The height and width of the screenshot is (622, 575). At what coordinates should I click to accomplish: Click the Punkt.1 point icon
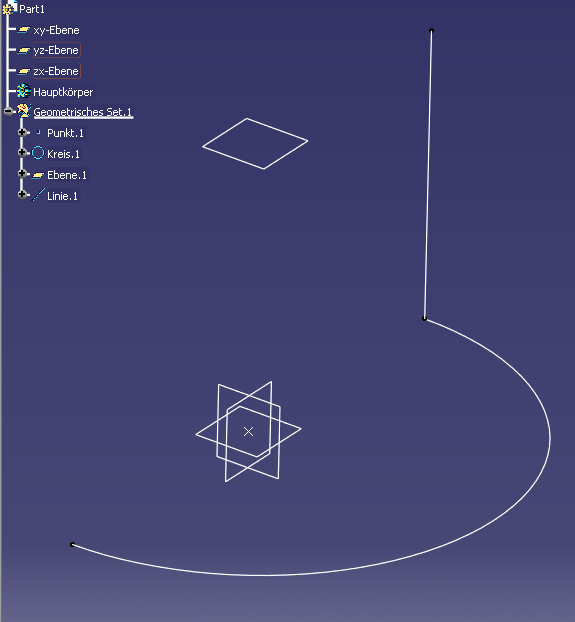[38, 132]
